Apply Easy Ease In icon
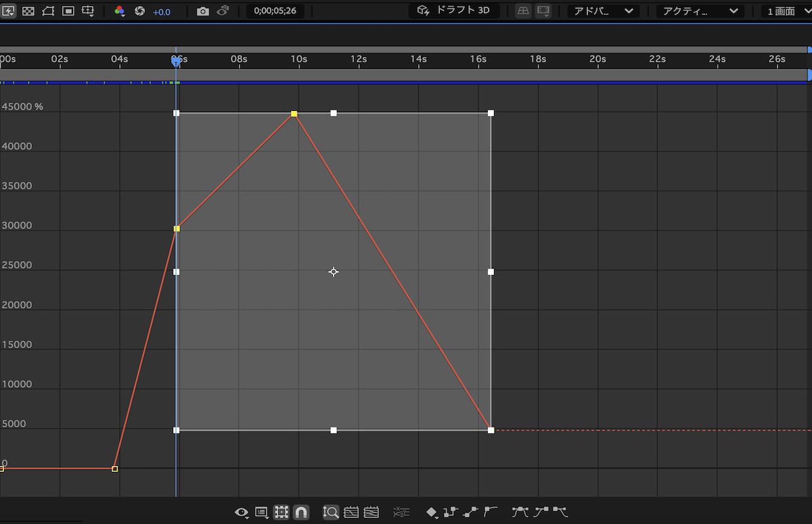 pyautogui.click(x=540, y=513)
